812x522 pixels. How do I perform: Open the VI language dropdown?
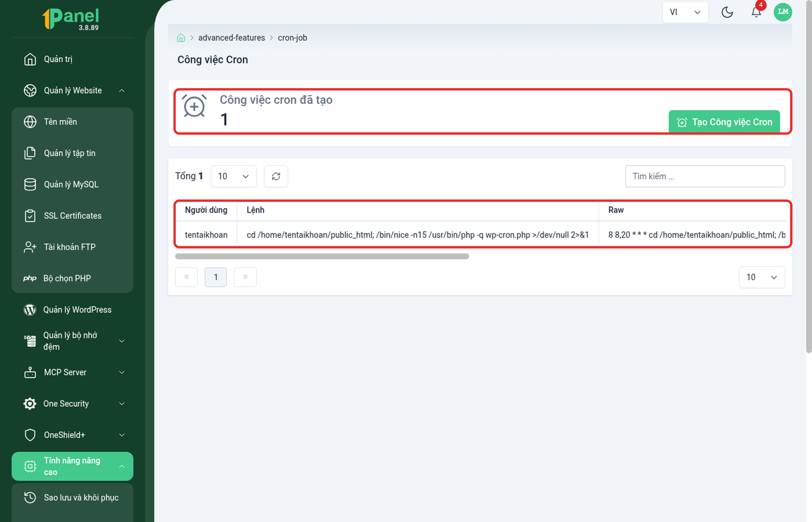point(685,12)
